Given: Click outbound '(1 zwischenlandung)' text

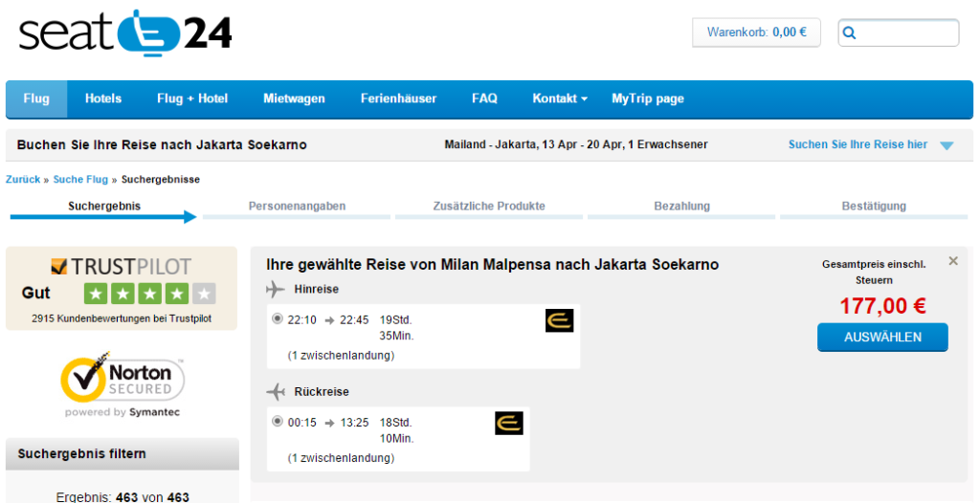Looking at the screenshot, I should point(342,356).
